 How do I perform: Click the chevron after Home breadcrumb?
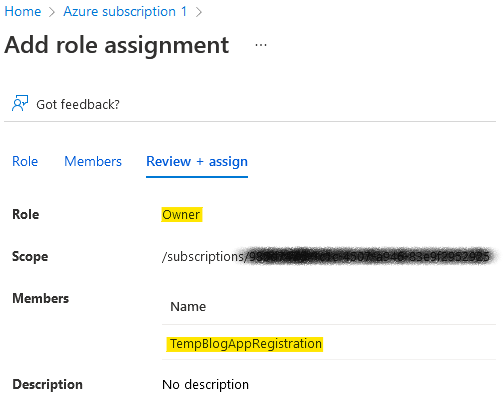tap(52, 12)
